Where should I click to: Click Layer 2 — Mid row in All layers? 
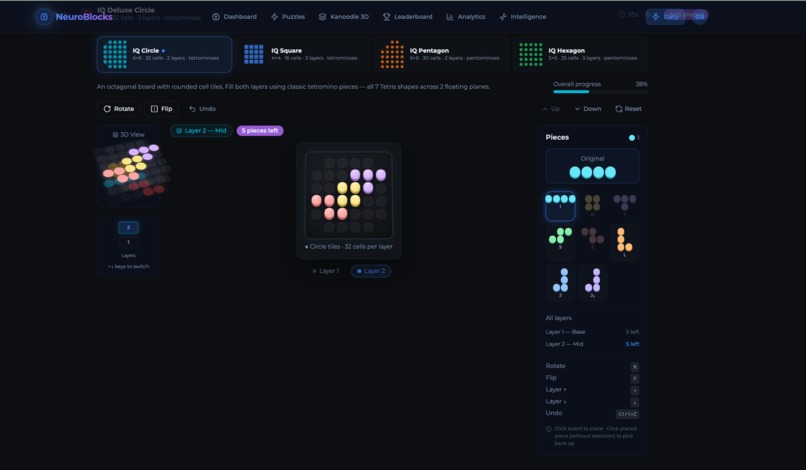pyautogui.click(x=592, y=345)
